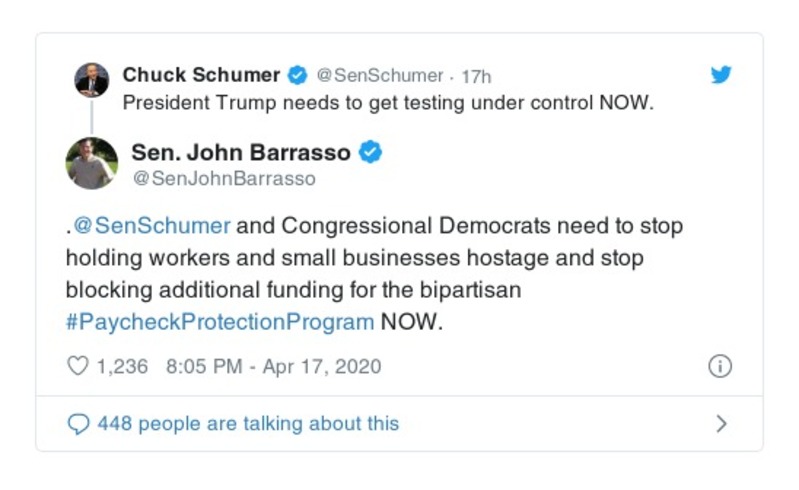Open "448 people are talking about this"
This screenshot has height=490, width=799.
click(247, 424)
